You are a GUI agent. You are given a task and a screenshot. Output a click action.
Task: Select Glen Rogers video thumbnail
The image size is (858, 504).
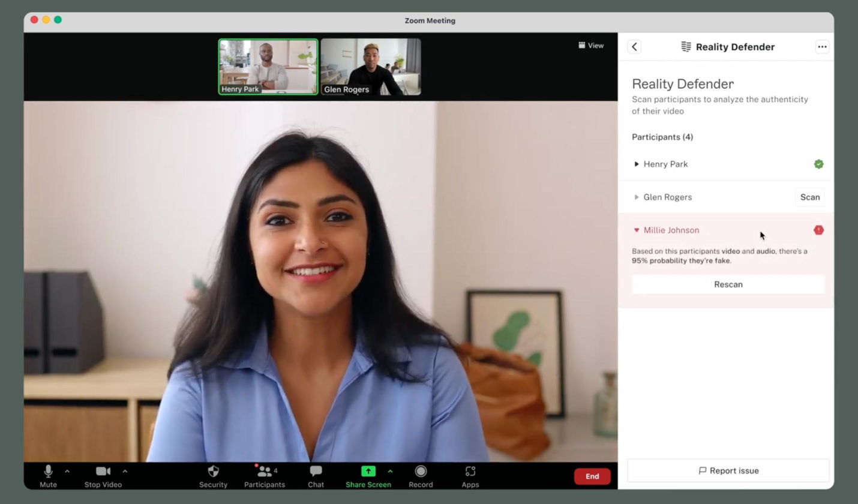click(x=371, y=67)
